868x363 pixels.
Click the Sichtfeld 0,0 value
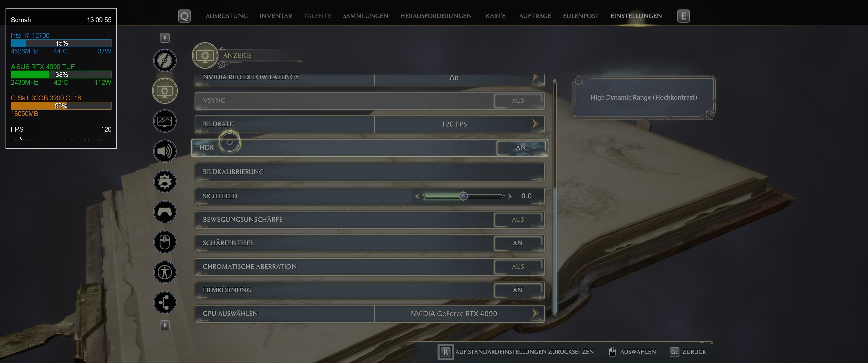click(x=526, y=196)
